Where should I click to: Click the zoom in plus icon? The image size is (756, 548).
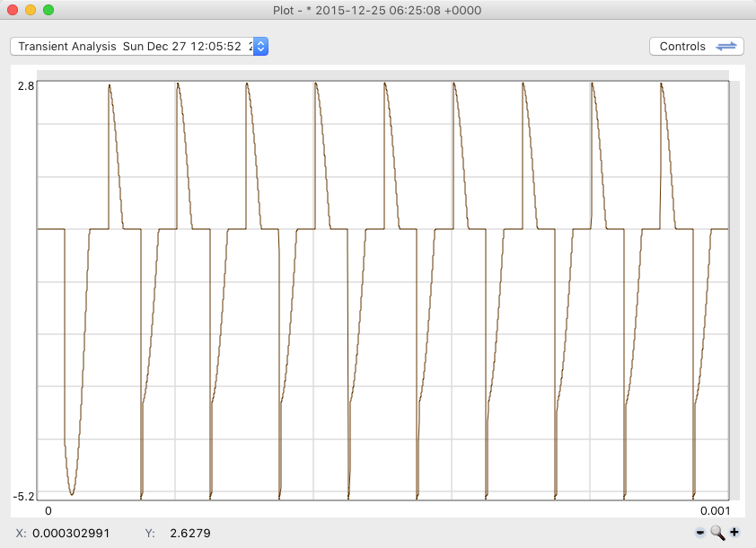[734, 532]
